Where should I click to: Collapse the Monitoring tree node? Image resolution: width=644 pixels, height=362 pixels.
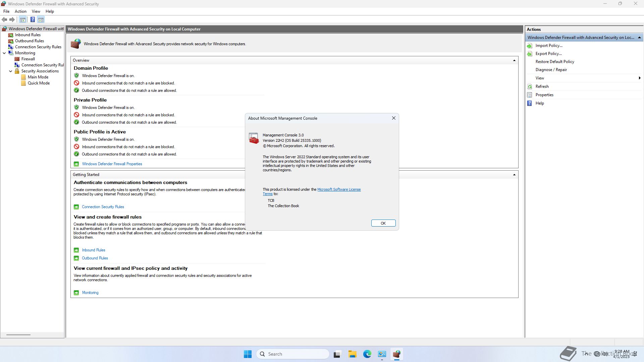pyautogui.click(x=4, y=53)
